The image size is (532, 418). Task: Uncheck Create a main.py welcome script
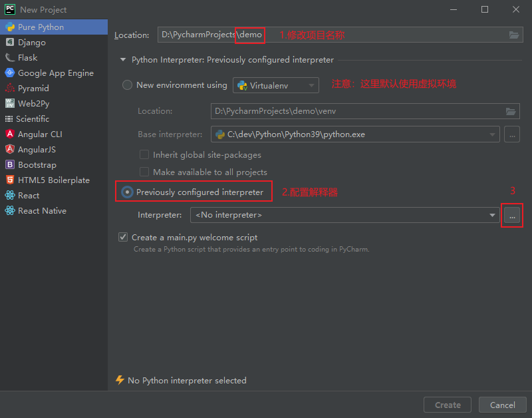click(123, 237)
